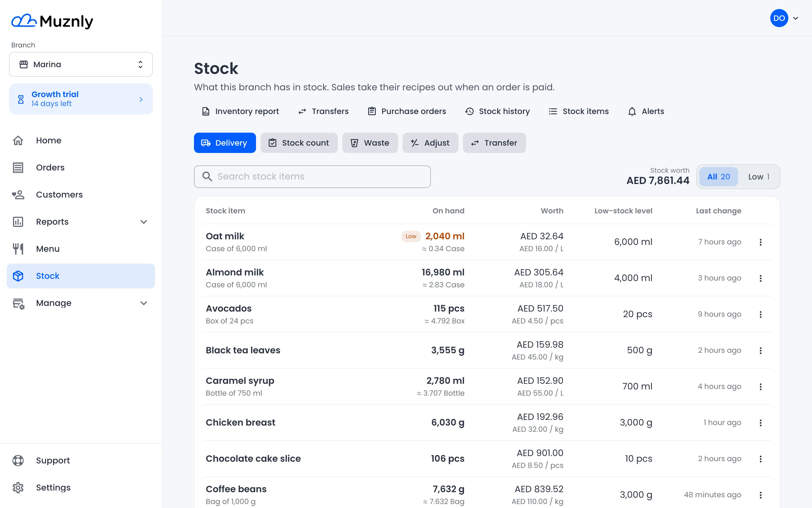
Task: Open Support at sidebar bottom
Action: pyautogui.click(x=81, y=460)
